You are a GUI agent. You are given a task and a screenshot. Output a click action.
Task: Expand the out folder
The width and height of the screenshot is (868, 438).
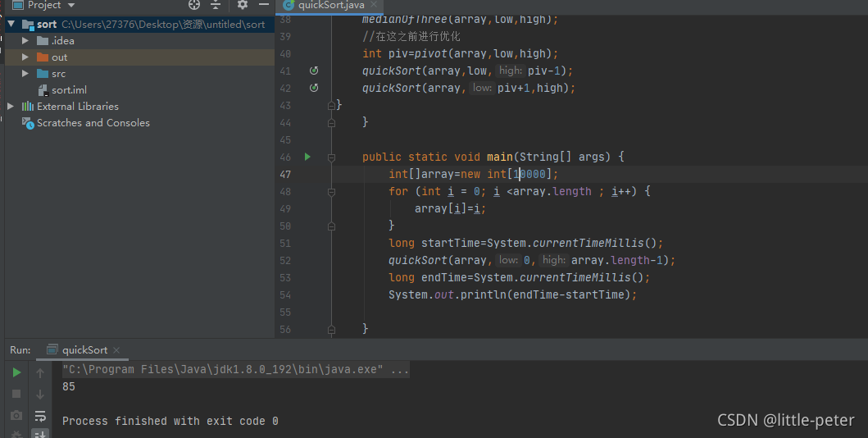25,57
